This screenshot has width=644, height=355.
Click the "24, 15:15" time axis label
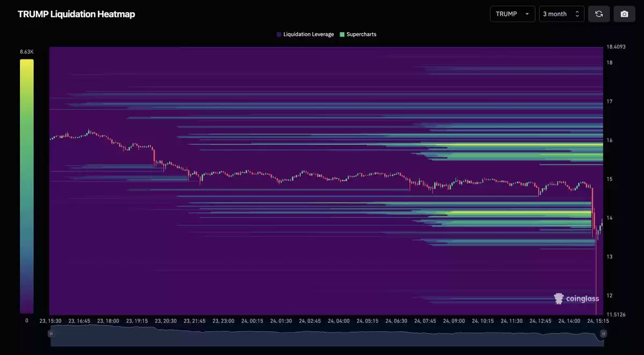tap(598, 321)
